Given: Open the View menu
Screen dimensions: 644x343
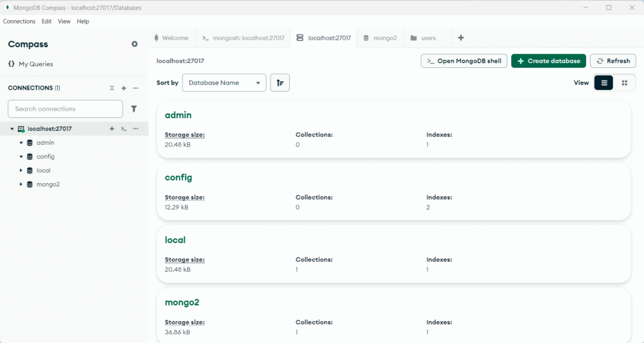Looking at the screenshot, I should (x=64, y=21).
